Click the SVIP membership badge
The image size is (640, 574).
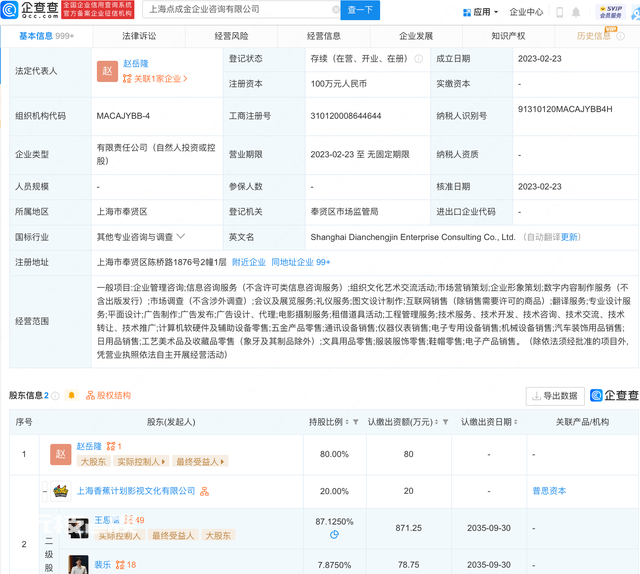click(x=610, y=12)
